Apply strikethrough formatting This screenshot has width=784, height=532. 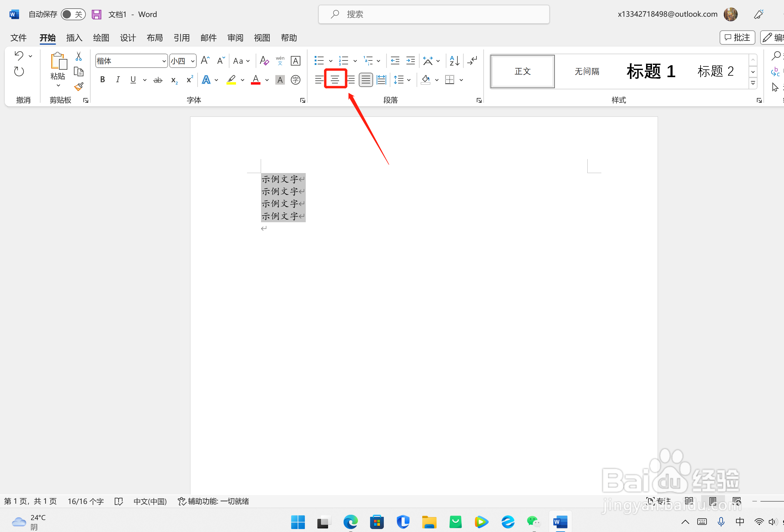click(x=158, y=80)
